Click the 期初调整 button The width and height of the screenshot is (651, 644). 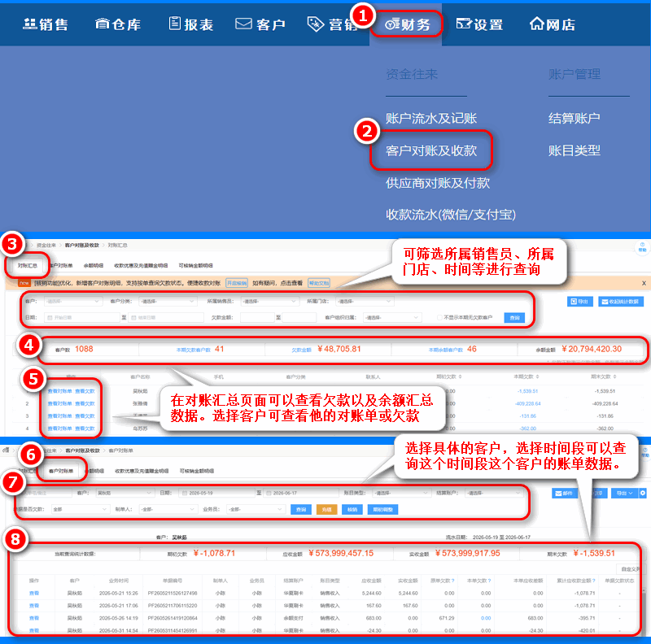(x=382, y=510)
